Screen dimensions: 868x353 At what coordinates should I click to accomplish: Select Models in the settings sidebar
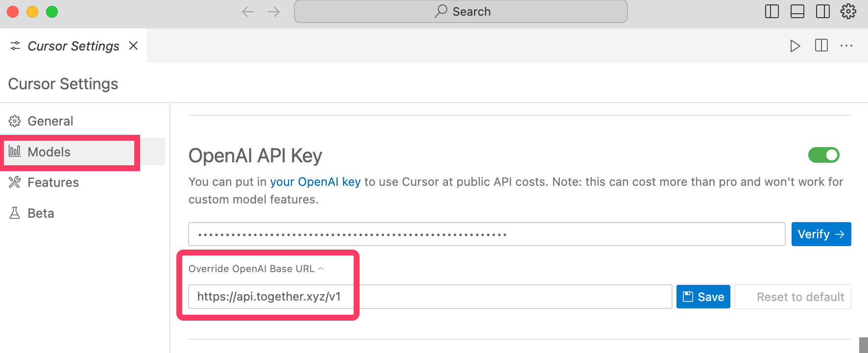[49, 152]
